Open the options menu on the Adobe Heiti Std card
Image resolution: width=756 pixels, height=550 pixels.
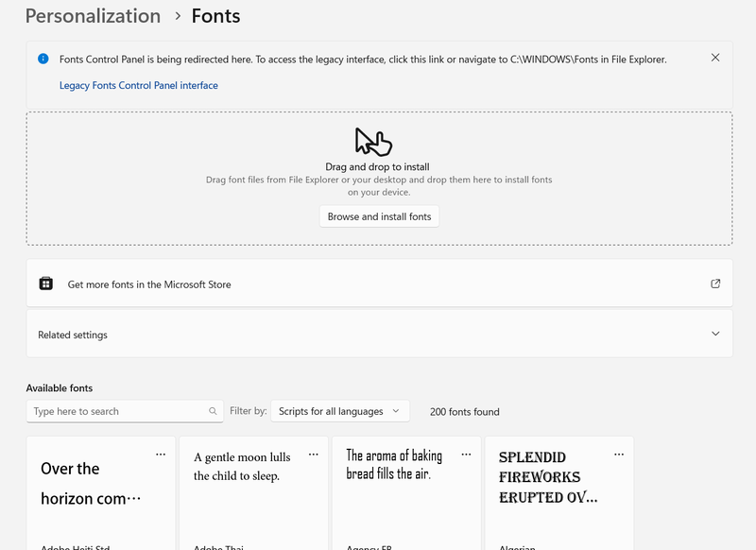coord(161,455)
